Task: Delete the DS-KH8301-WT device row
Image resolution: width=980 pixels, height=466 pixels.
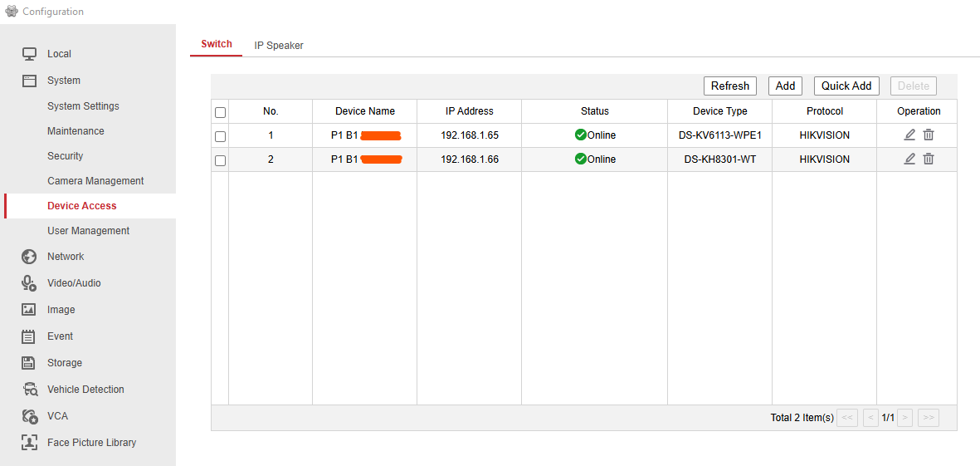Action: point(929,159)
